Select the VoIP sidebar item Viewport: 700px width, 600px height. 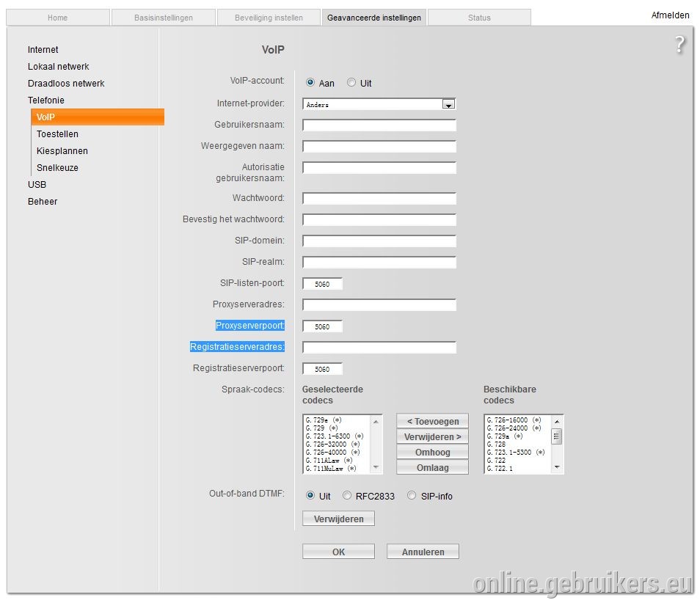tap(98, 117)
